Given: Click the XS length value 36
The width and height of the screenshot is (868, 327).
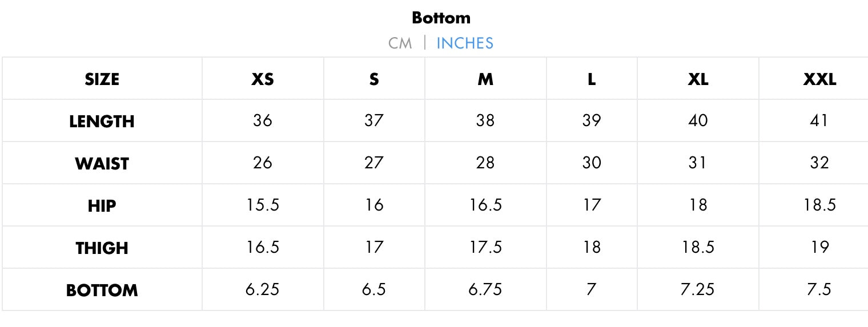Looking at the screenshot, I should pos(263,121).
